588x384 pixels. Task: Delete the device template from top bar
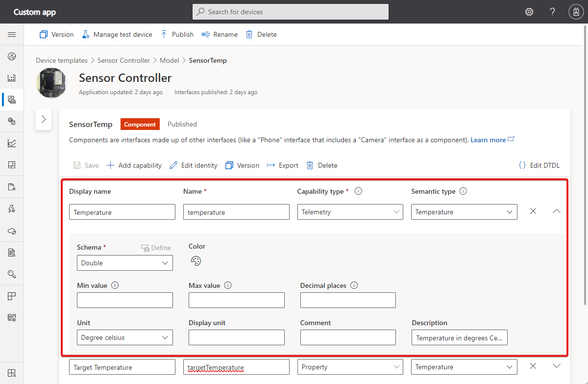pos(261,34)
